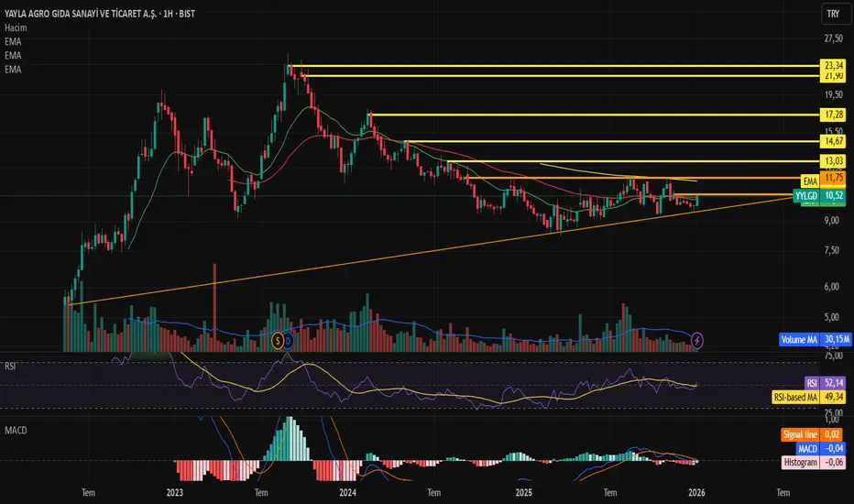Click the Signal line 0,02 label
The width and height of the screenshot is (854, 504).
812,434
